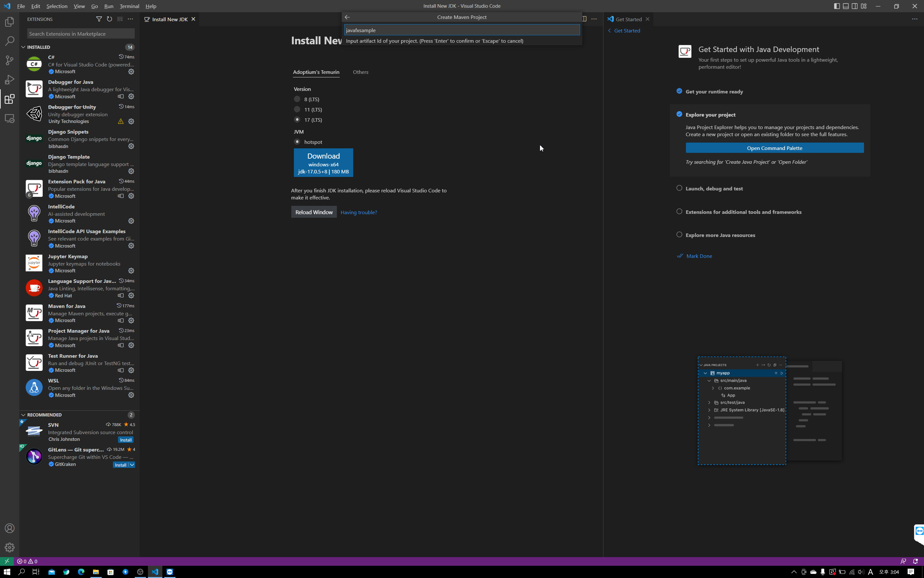
Task: Expand src/test/java in preview tree
Action: tap(709, 403)
